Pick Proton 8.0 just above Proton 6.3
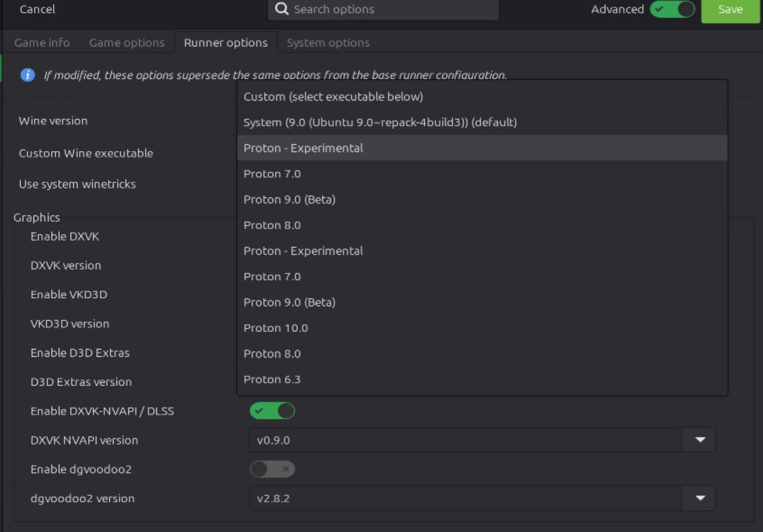The image size is (763, 532). click(482, 354)
